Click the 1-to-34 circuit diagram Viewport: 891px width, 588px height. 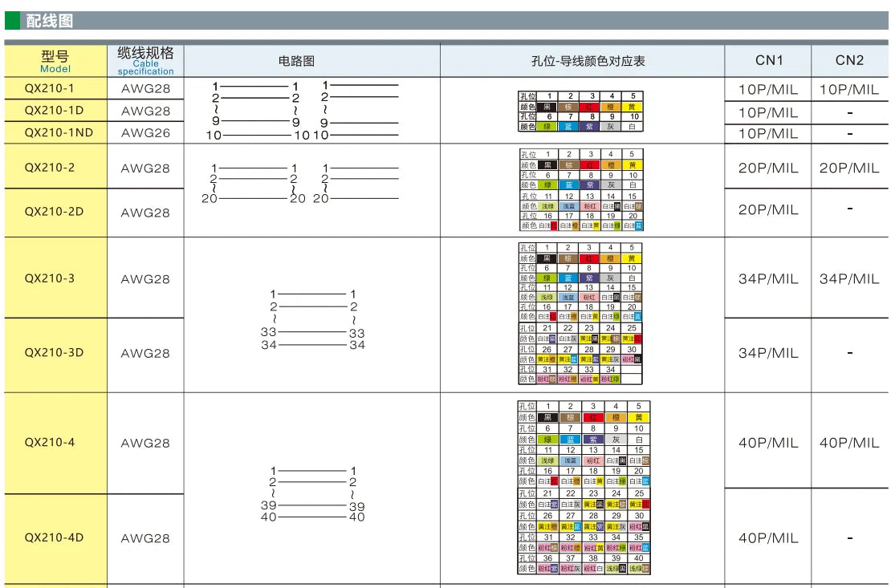click(x=313, y=319)
